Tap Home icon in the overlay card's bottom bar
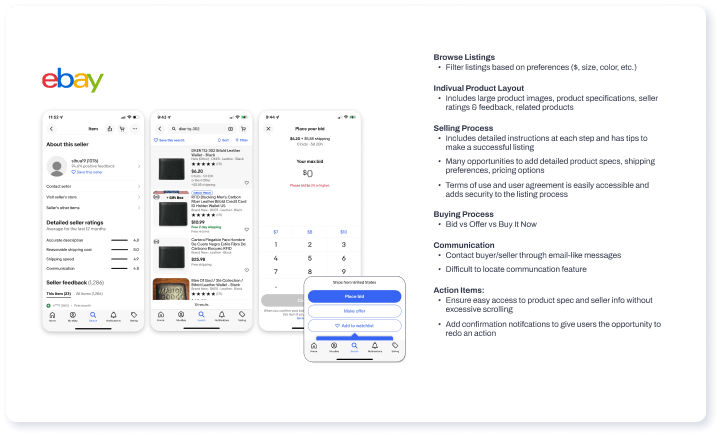The image size is (720, 436). pos(314,347)
